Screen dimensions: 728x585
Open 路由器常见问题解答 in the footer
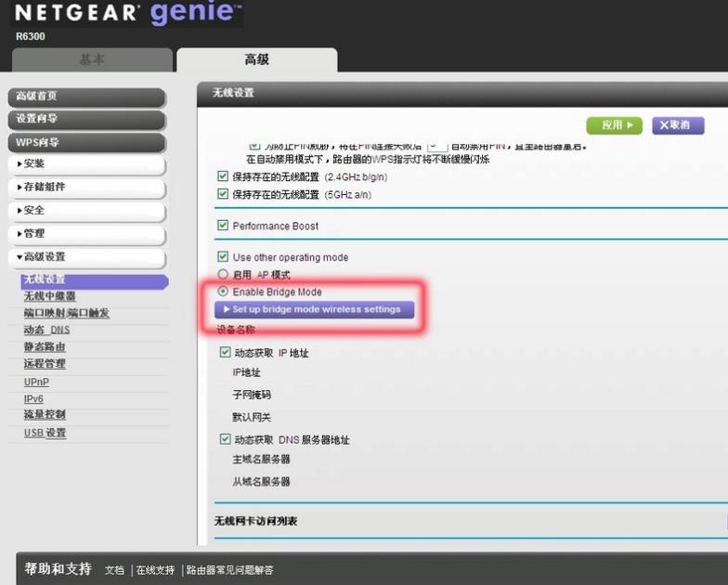(x=230, y=570)
